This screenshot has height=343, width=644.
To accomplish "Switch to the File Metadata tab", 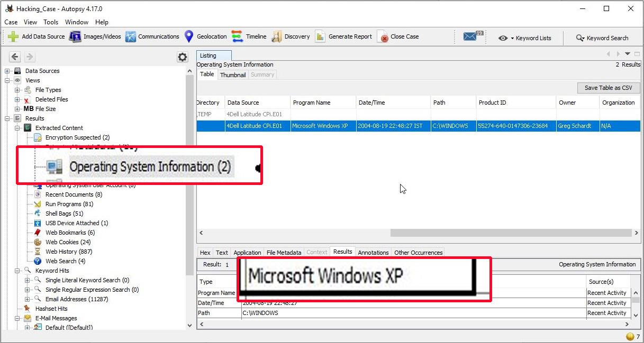I will pos(284,253).
